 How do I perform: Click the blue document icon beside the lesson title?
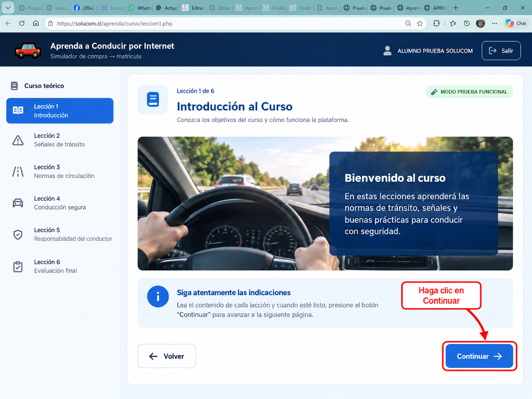(153, 100)
